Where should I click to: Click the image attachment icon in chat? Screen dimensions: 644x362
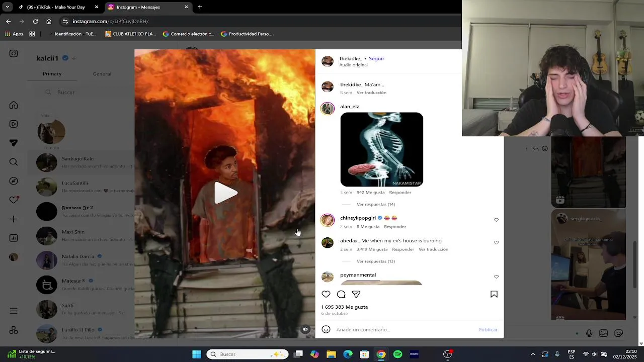[x=604, y=333]
